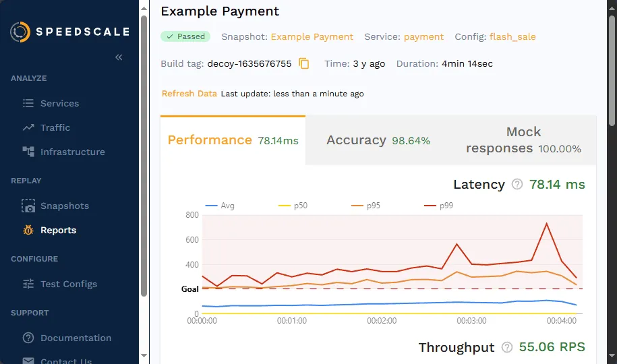
Task: Click the Infrastructure diagram icon
Action: click(x=28, y=152)
